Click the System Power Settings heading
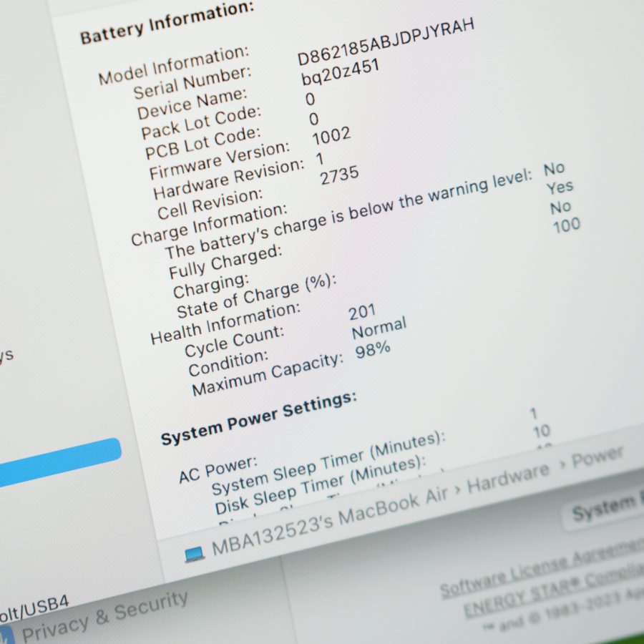Viewport: 644px width, 644px height. (259, 419)
